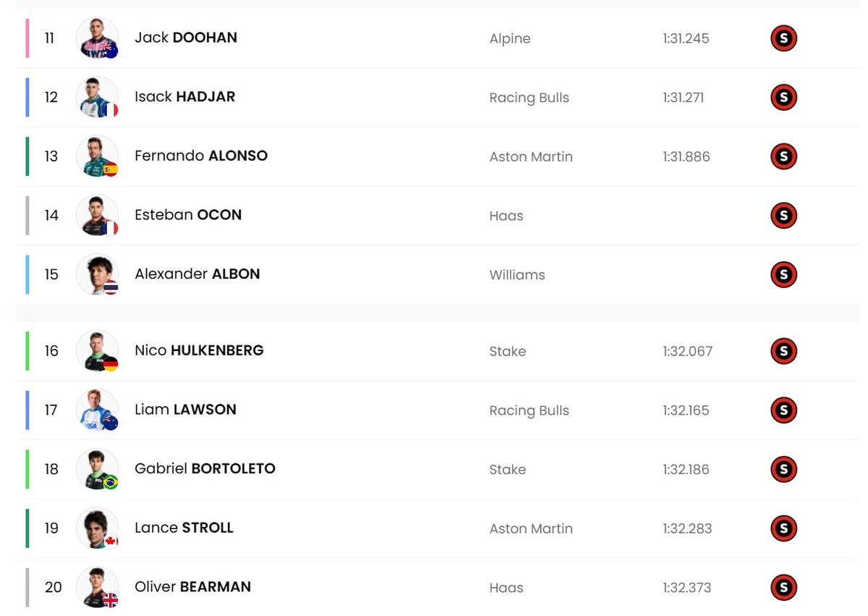Select the soft tyre icon in Alonso's row
The image size is (868, 616).
[x=783, y=156]
